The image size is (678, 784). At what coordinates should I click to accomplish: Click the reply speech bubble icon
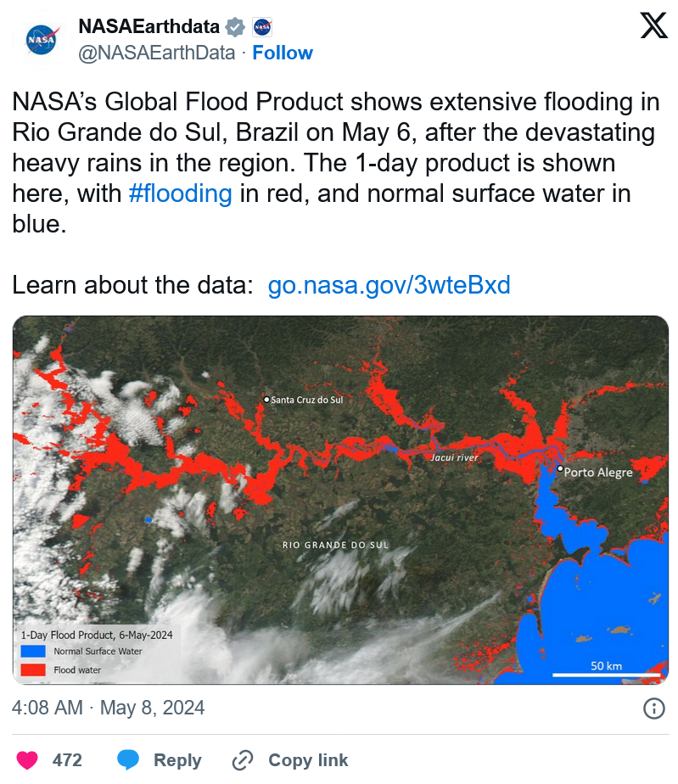[128, 760]
